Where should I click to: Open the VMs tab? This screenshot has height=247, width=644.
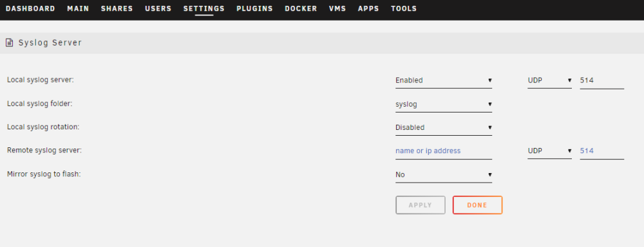point(337,8)
